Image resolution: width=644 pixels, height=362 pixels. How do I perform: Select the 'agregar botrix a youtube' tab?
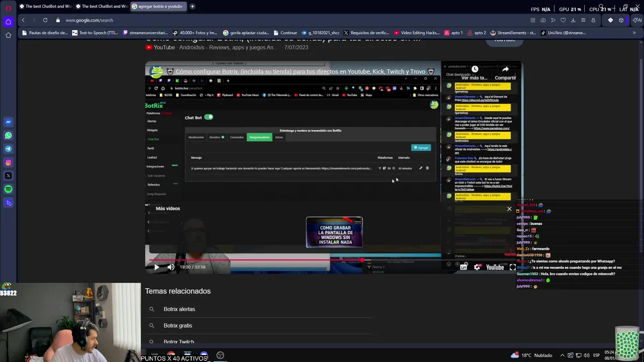pos(158,7)
